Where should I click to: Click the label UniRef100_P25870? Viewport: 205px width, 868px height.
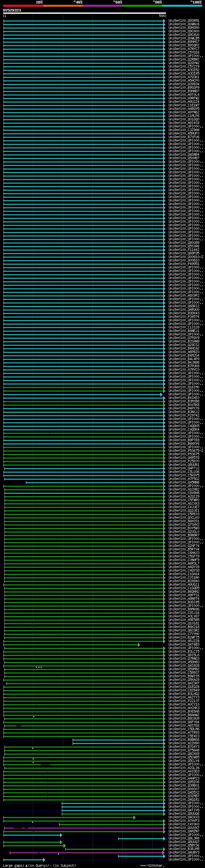pos(184,461)
